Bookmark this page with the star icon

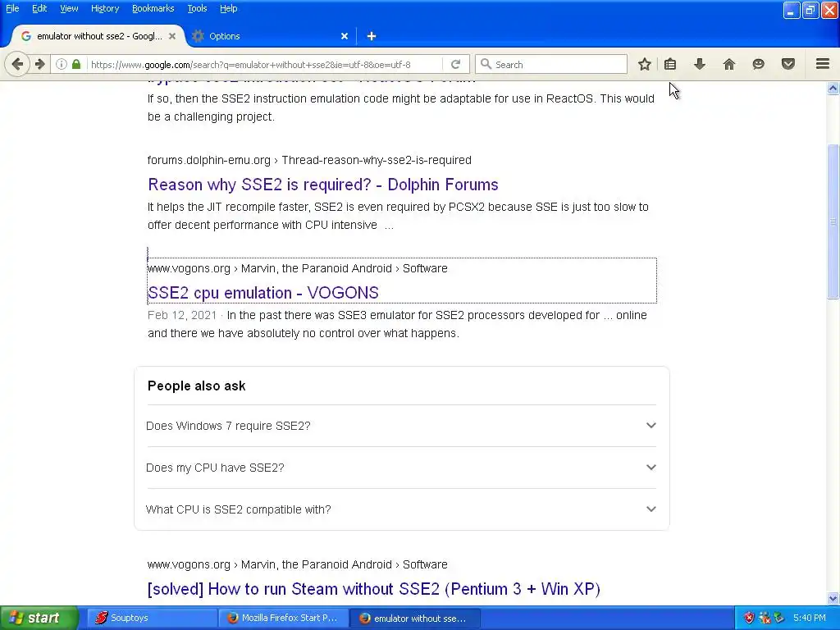coord(645,64)
